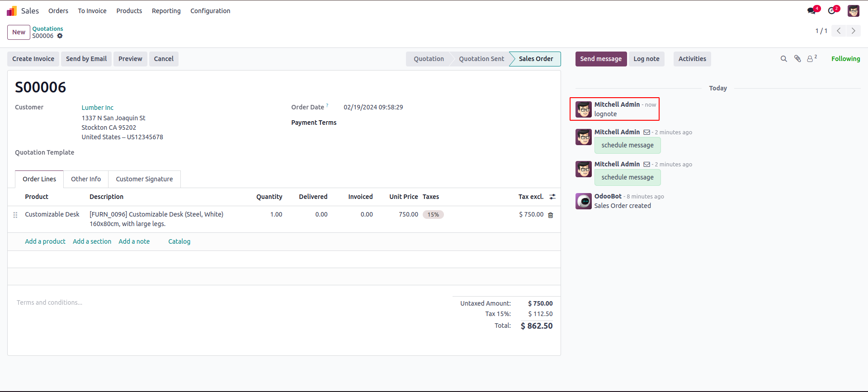
Task: Click the New button
Action: click(x=19, y=32)
